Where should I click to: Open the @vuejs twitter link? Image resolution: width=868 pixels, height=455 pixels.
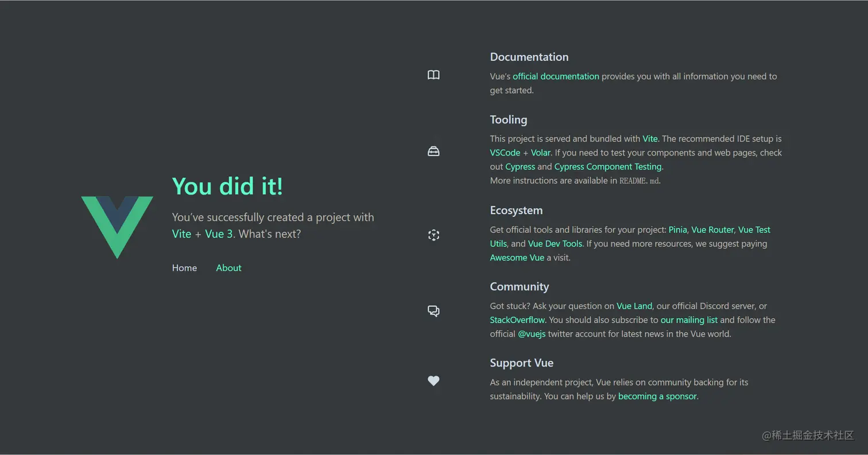[532, 334]
